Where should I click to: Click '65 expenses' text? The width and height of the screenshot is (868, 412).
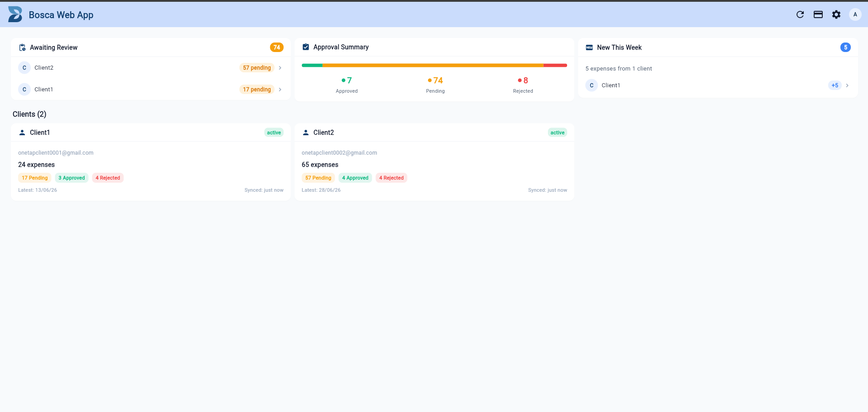click(x=320, y=165)
